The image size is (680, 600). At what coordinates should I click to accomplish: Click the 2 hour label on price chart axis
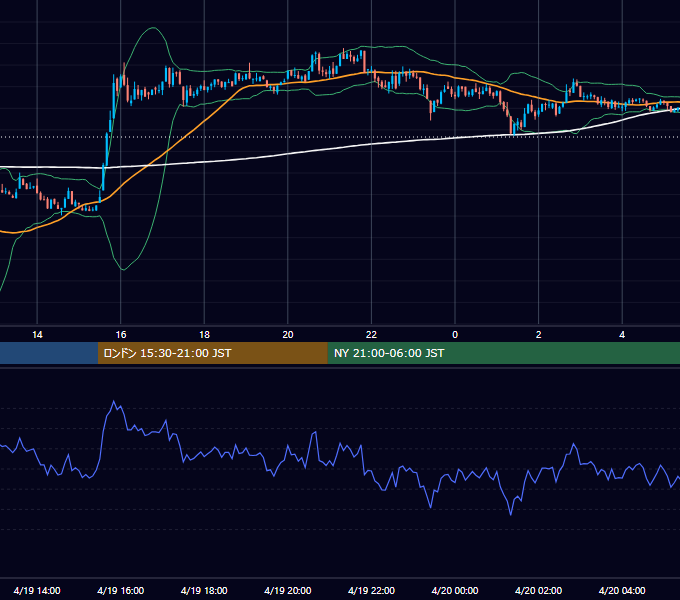(x=539, y=335)
